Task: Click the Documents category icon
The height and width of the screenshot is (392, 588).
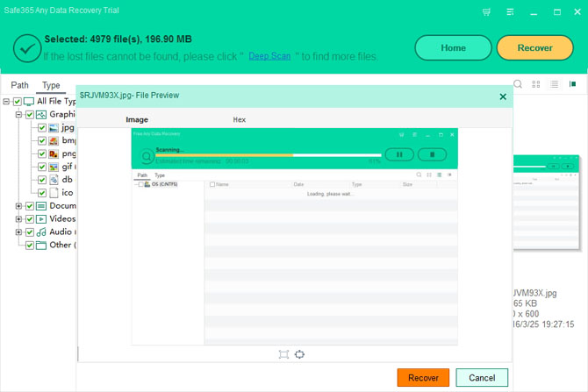Action: (41, 206)
